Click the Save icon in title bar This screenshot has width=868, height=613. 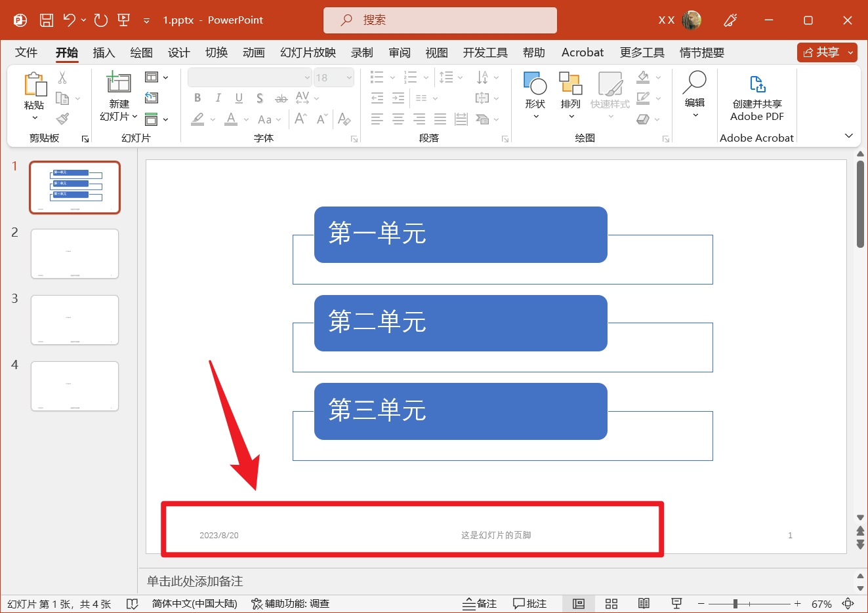[47, 20]
